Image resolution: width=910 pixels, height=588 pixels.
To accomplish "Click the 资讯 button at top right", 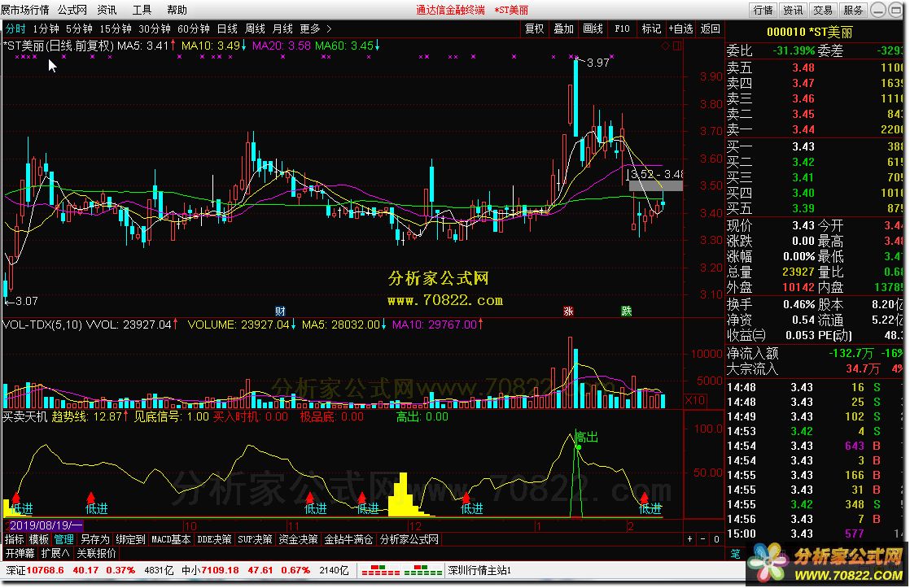I will pyautogui.click(x=793, y=10).
